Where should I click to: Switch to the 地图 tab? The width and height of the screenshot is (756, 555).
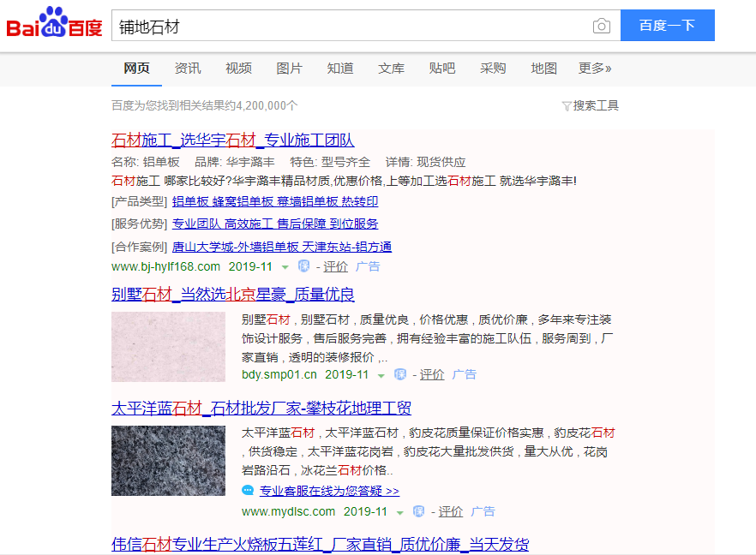coord(543,69)
